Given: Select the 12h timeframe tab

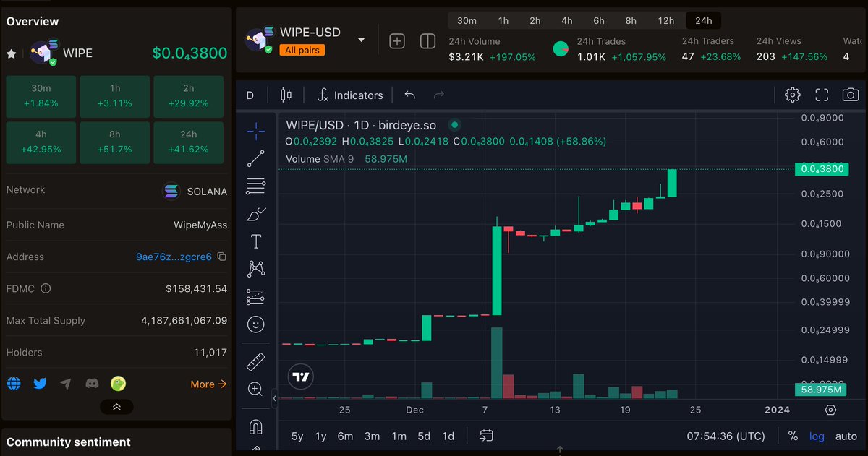Looking at the screenshot, I should (665, 20).
